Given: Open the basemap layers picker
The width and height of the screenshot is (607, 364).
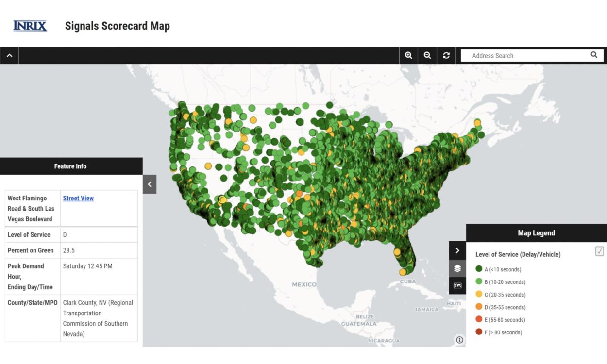Looking at the screenshot, I should (x=457, y=267).
